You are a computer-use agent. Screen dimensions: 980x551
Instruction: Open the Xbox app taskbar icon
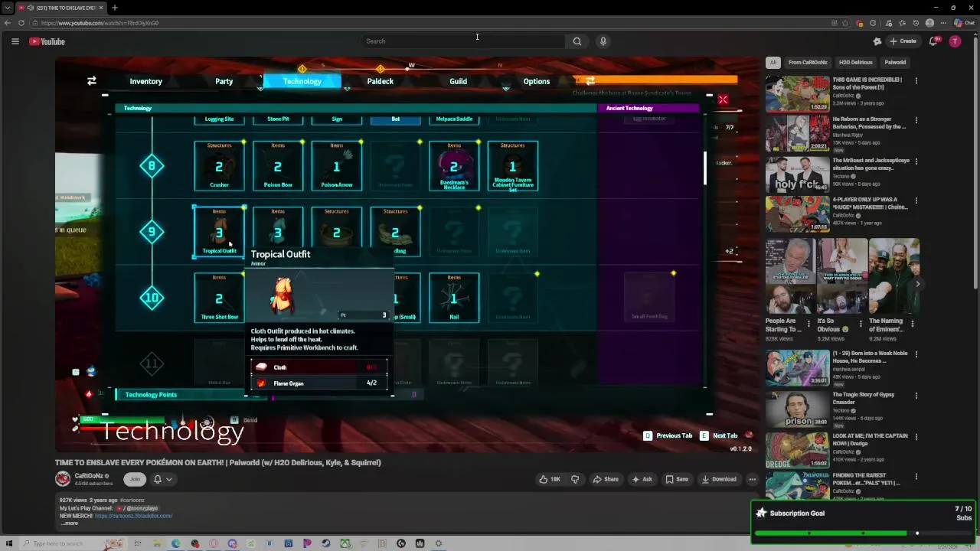click(x=345, y=543)
